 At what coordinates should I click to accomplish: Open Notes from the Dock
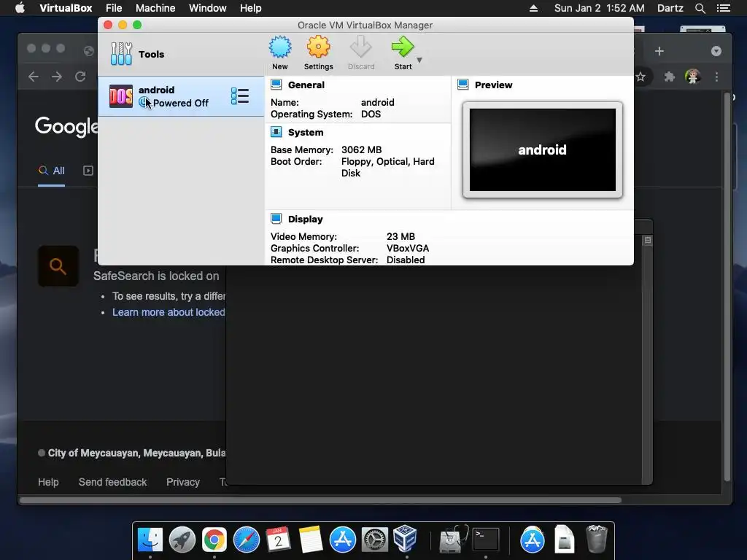point(311,540)
